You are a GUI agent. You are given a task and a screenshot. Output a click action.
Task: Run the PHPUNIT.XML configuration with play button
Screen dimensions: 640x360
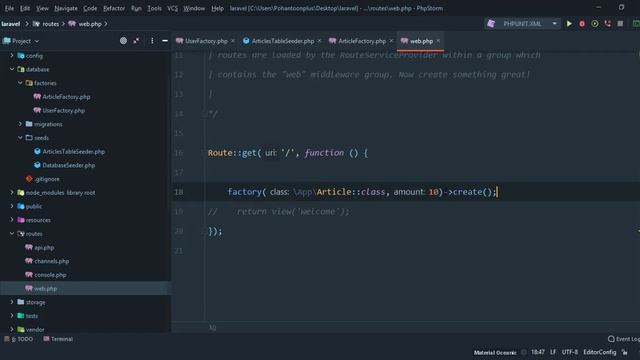[569, 24]
